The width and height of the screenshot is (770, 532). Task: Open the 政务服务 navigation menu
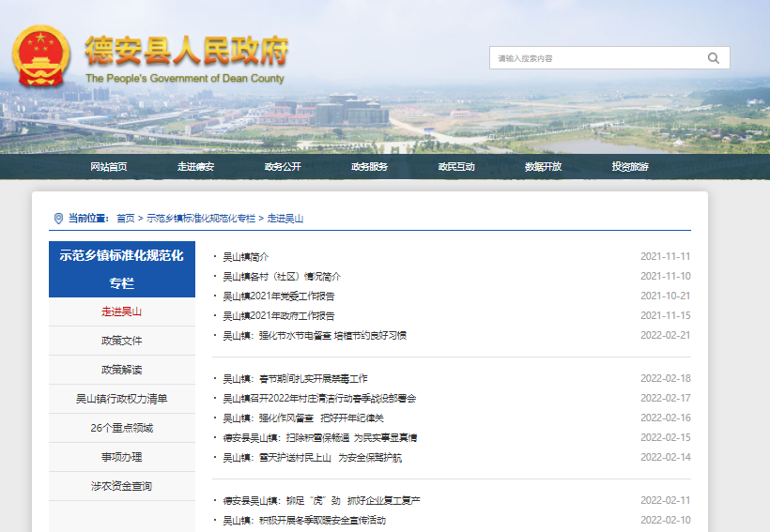click(x=369, y=167)
